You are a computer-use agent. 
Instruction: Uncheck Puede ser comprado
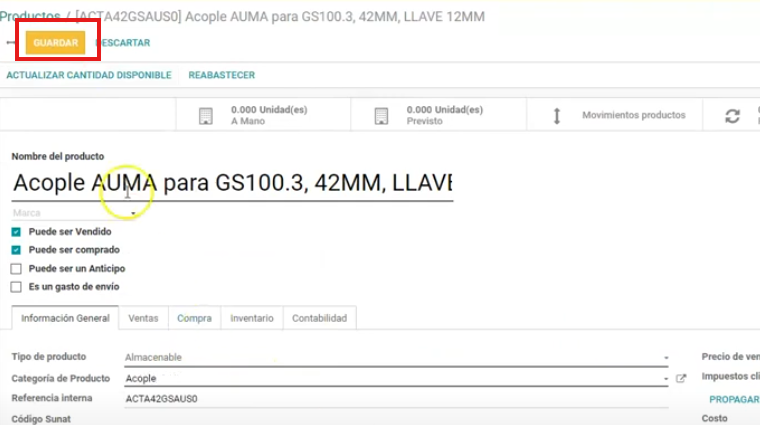16,250
